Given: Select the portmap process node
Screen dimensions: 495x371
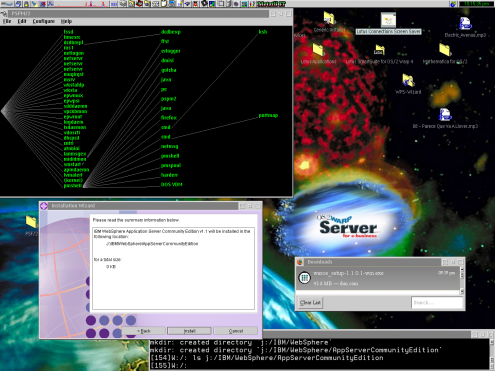Looking at the screenshot, I should pos(268,116).
